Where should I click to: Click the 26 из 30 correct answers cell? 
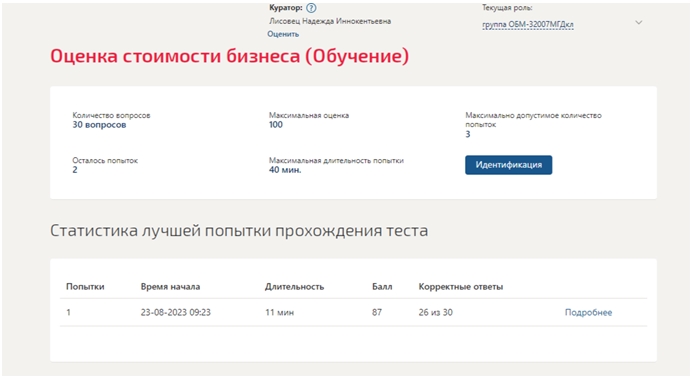point(435,312)
